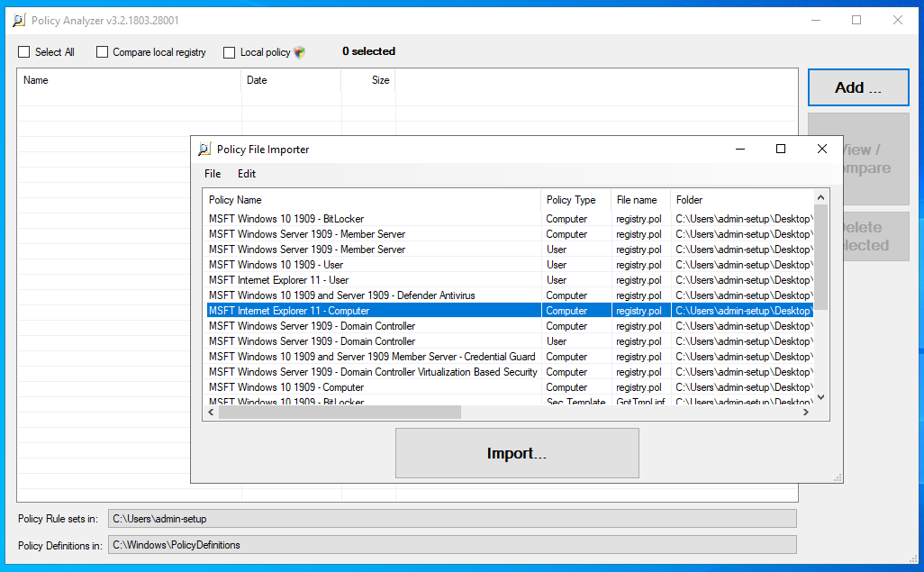
Task: Click the 0 selected status label
Action: [x=369, y=51]
